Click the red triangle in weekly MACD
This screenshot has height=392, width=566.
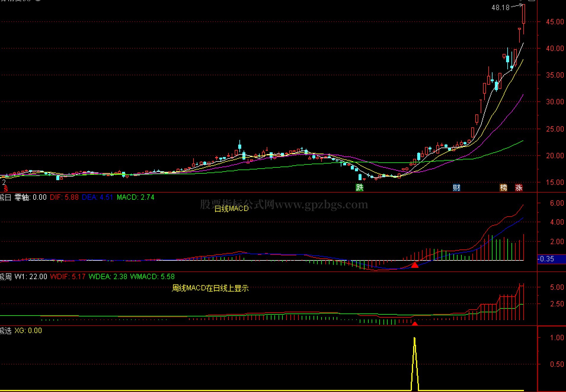tap(415, 324)
